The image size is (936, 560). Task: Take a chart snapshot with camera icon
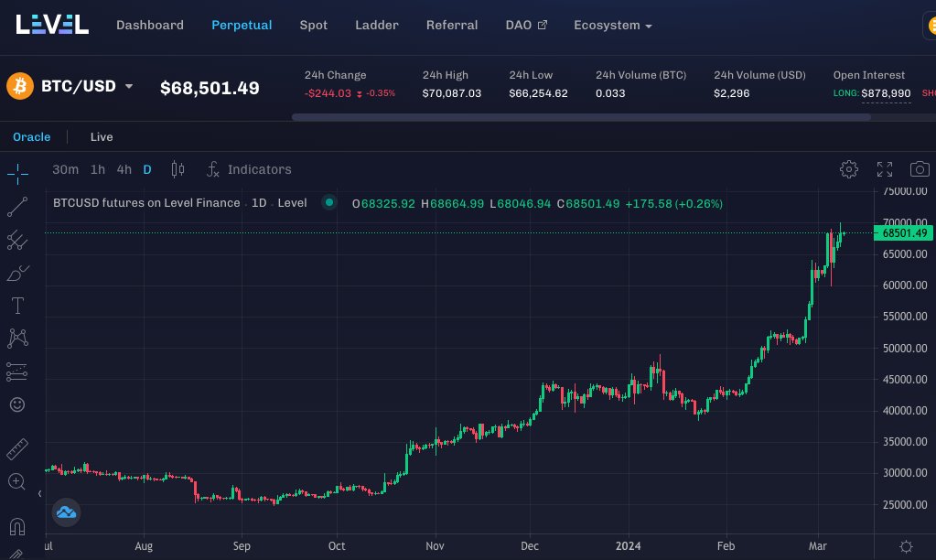[x=920, y=169]
